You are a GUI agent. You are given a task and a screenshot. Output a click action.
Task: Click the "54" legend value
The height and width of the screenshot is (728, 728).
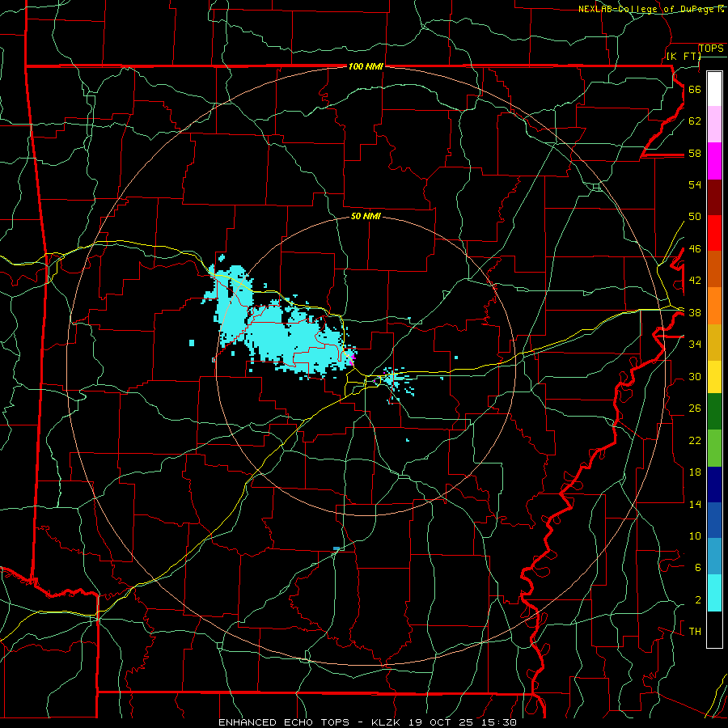tap(695, 184)
